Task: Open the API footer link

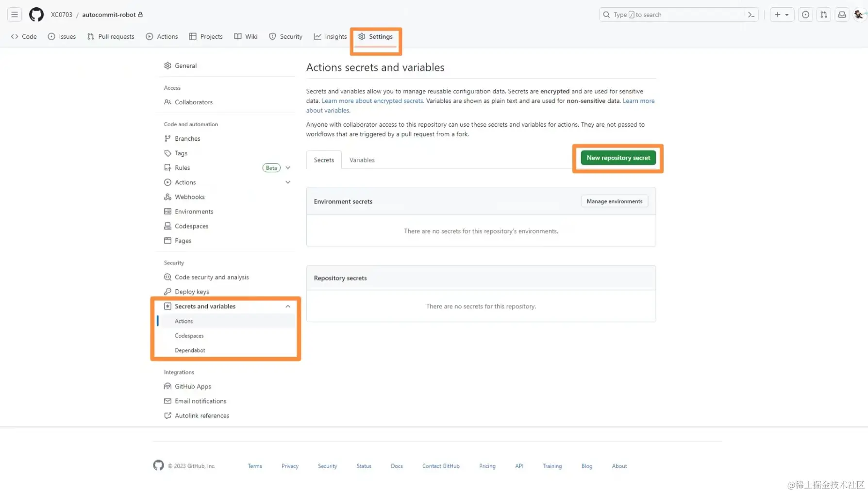Action: [519, 466]
